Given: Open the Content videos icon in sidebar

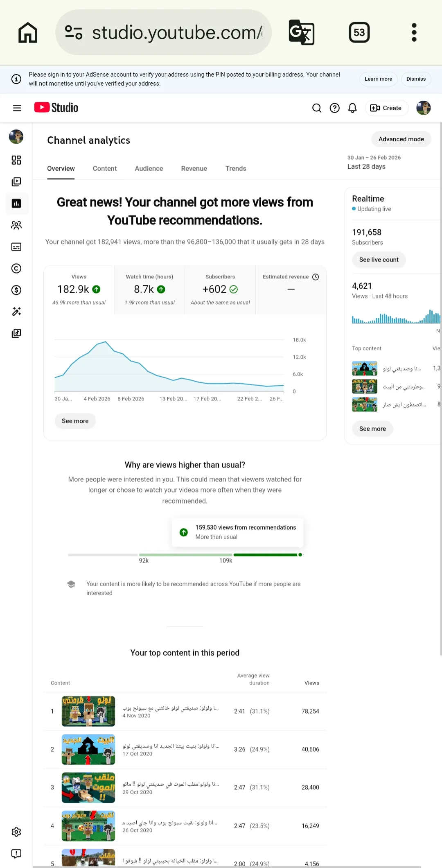Looking at the screenshot, I should tap(16, 182).
